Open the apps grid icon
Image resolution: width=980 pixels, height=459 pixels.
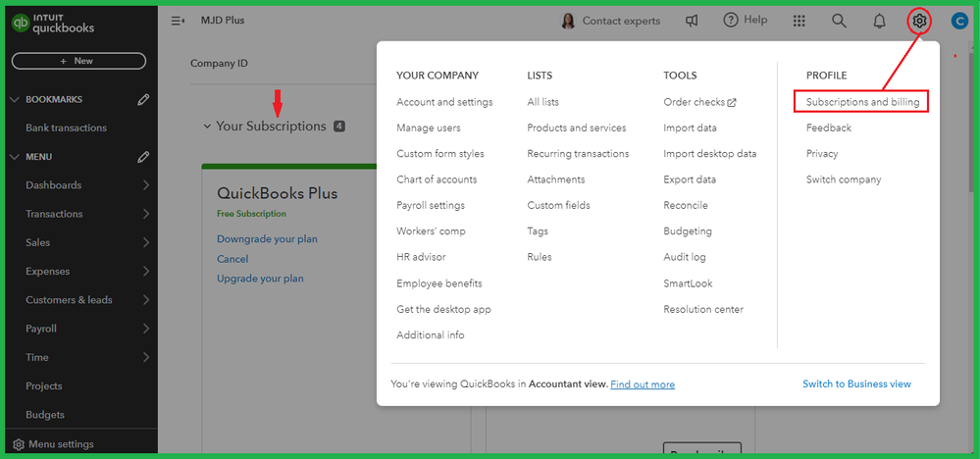799,20
